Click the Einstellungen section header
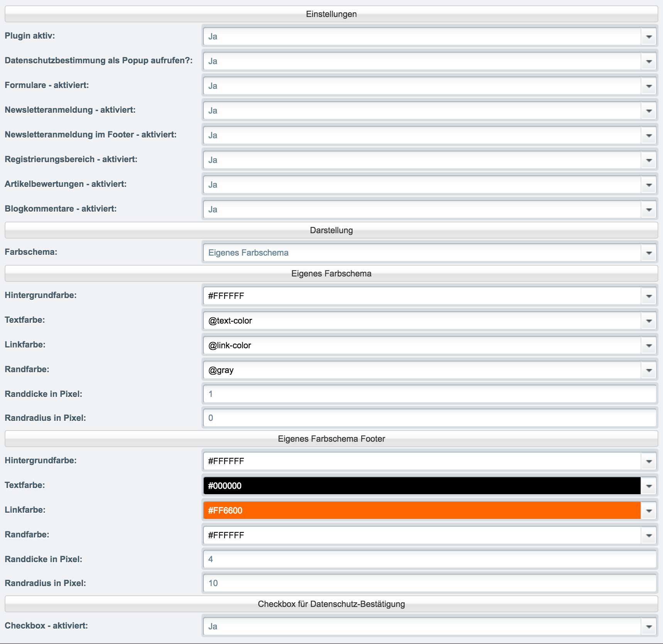 point(331,14)
